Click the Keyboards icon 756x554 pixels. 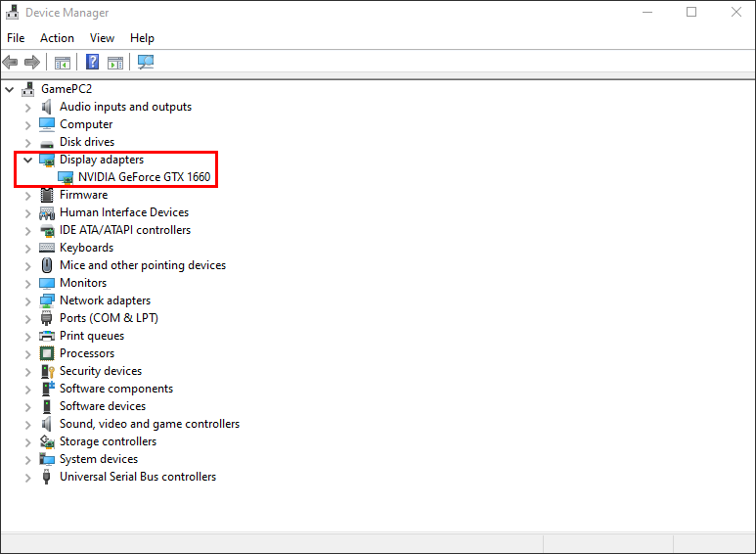point(47,248)
